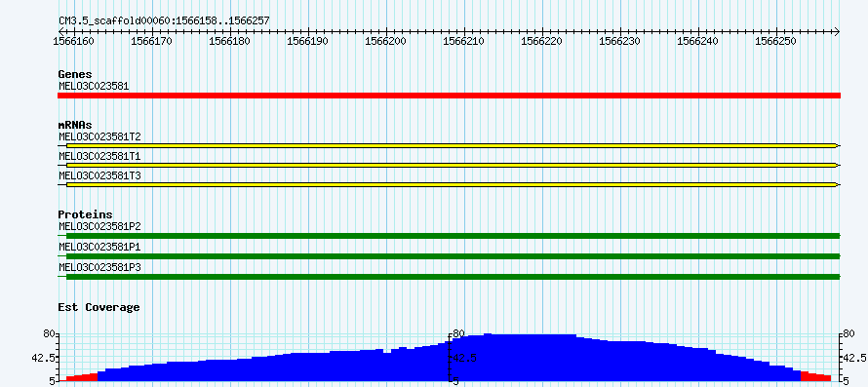Image resolution: width=868 pixels, height=387 pixels.
Task: Click the mRNAs track heading
Action: click(x=75, y=125)
